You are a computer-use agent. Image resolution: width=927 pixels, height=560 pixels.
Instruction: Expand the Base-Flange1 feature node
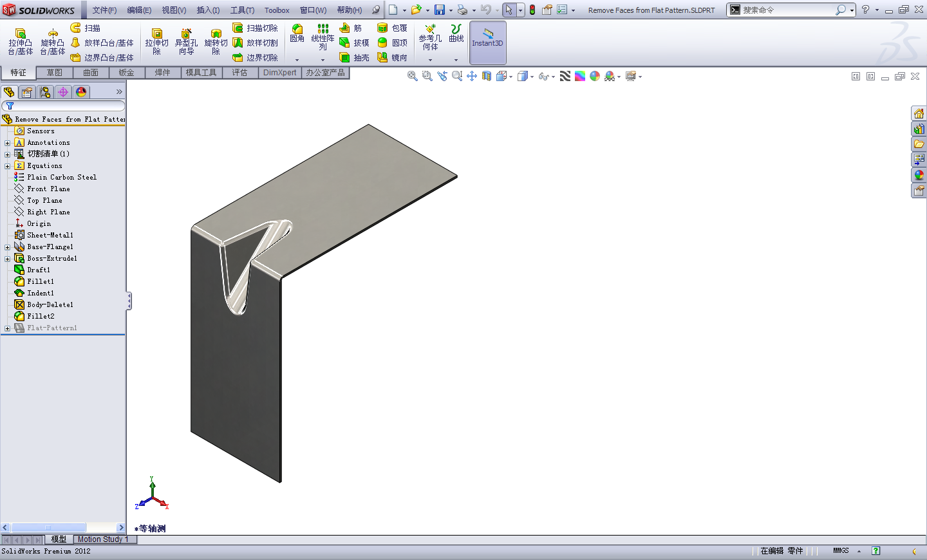click(x=7, y=247)
